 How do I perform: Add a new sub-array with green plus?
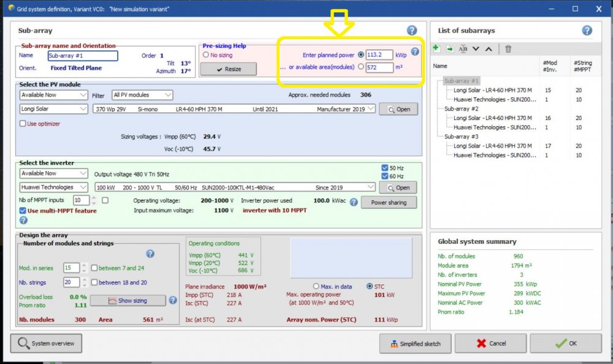click(436, 49)
